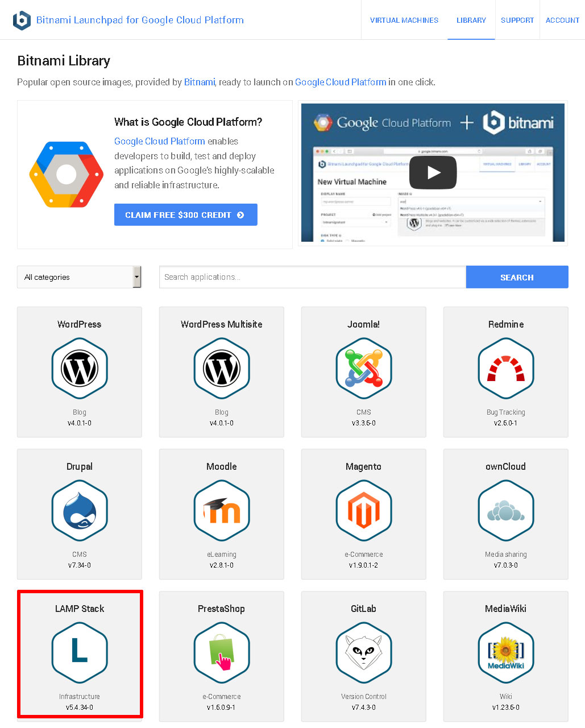Click the MediaWiki card title

click(x=506, y=609)
